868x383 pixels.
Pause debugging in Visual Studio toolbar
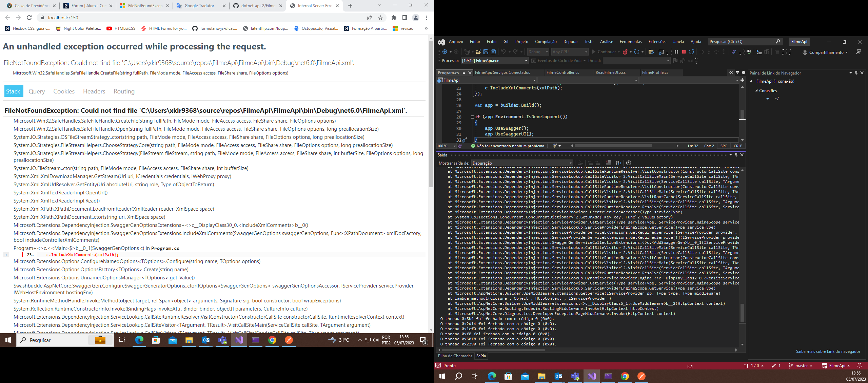pyautogui.click(x=676, y=52)
